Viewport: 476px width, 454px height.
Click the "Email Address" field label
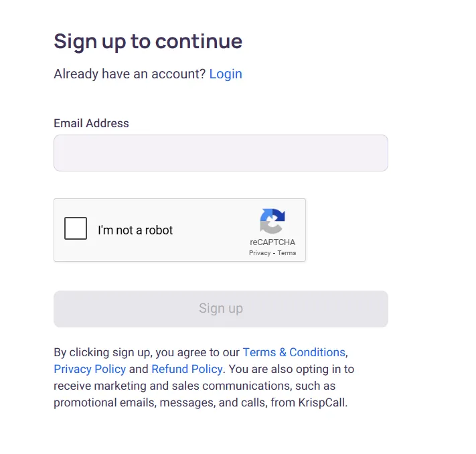point(91,123)
